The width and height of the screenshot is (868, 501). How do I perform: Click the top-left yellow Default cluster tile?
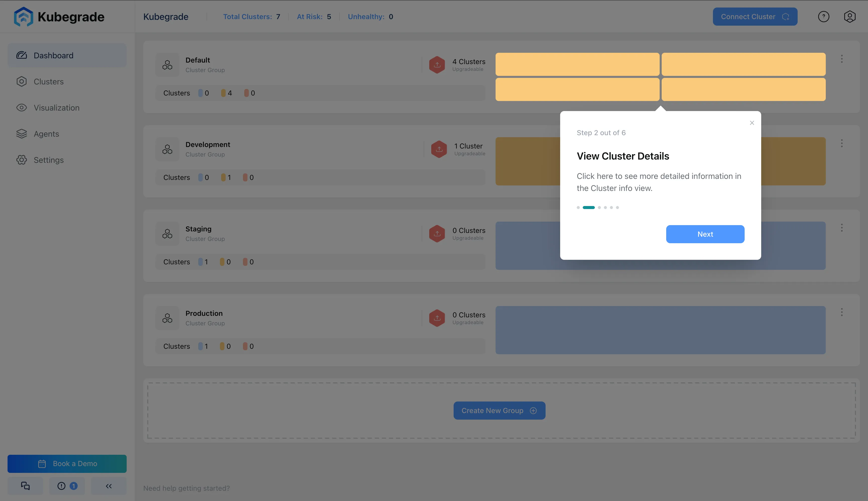tap(577, 64)
